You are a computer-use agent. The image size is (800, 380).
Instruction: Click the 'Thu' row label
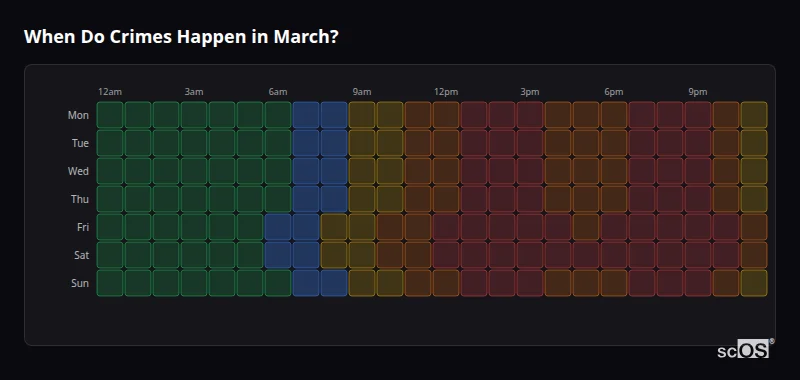pyautogui.click(x=80, y=199)
